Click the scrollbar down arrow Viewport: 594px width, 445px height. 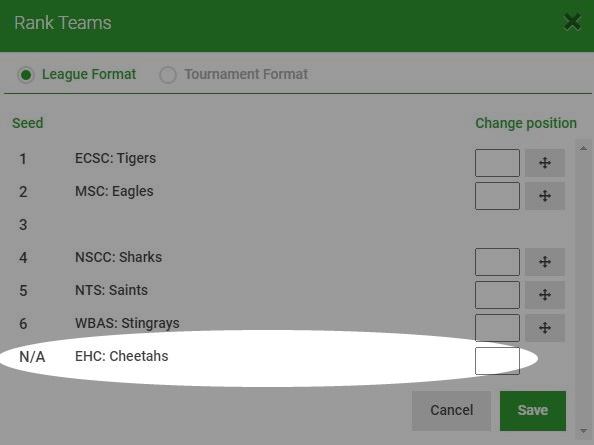point(583,431)
